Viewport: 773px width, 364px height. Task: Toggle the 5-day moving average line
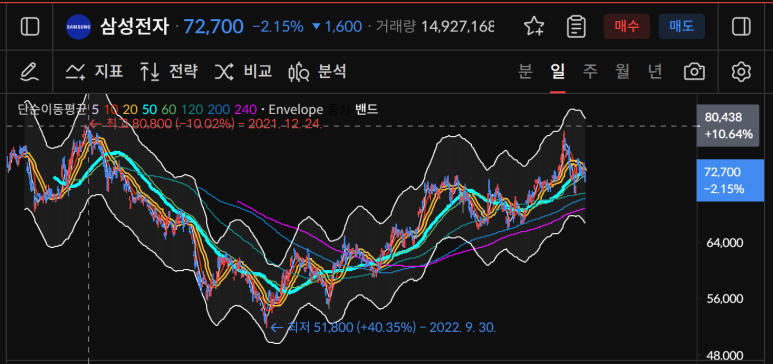coord(95,109)
